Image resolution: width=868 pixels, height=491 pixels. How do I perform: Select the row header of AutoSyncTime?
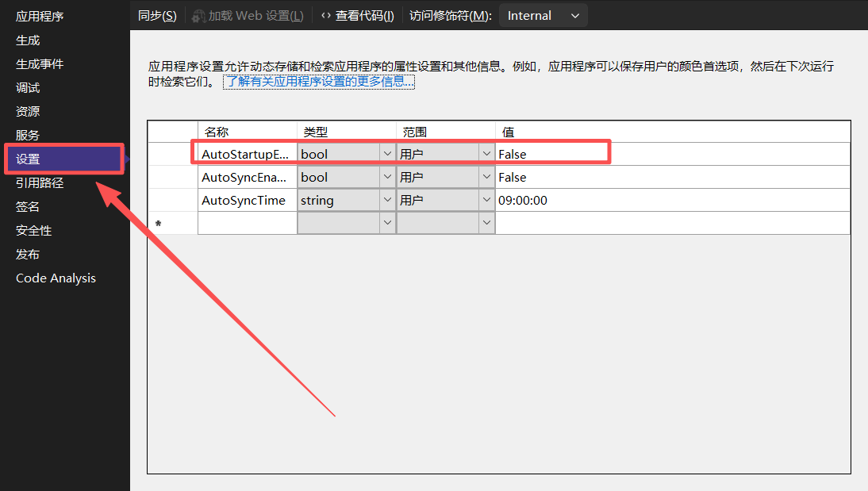(173, 201)
